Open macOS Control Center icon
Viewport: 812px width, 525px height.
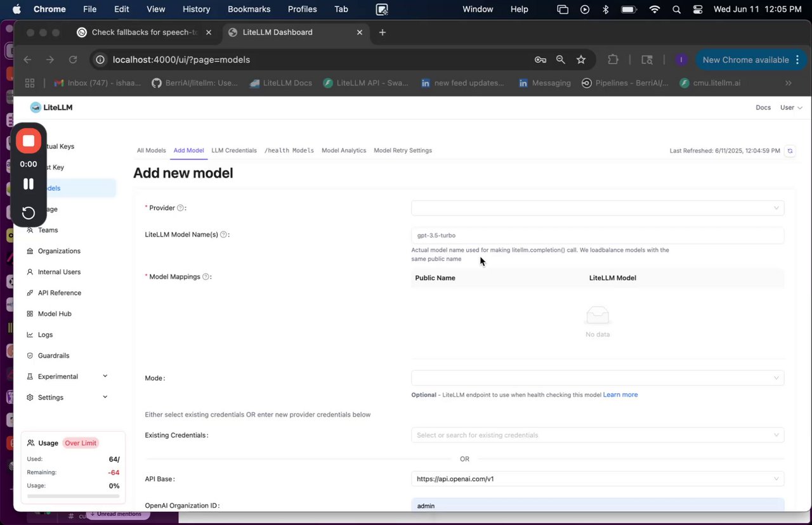coord(698,10)
